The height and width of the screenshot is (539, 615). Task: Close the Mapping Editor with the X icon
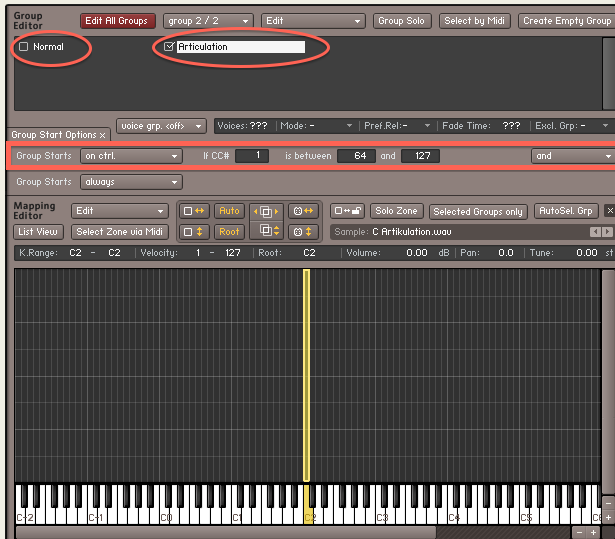click(609, 211)
